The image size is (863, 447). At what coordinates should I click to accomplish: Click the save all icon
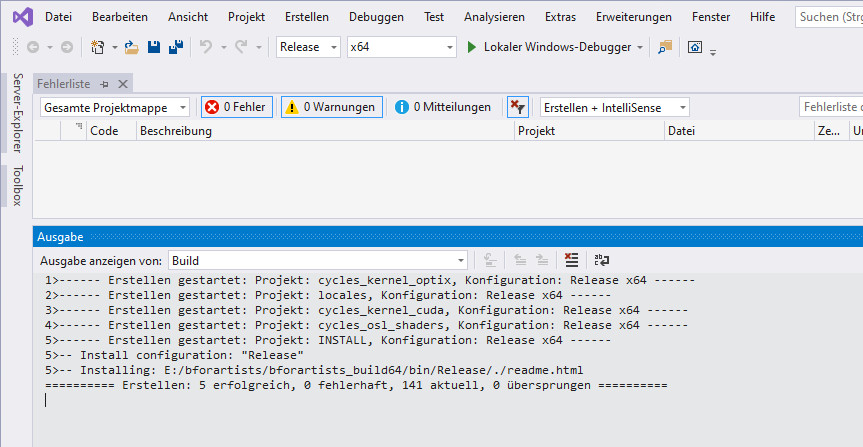tap(176, 47)
